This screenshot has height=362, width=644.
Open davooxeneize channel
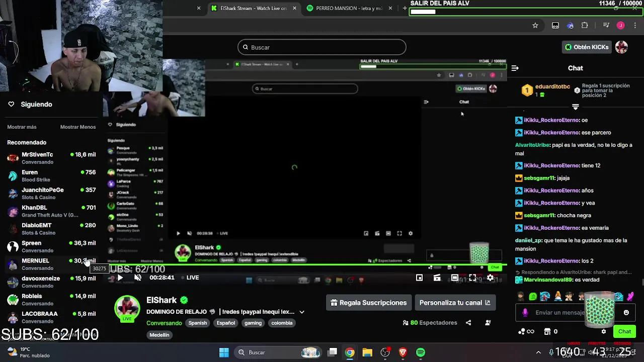point(51,282)
